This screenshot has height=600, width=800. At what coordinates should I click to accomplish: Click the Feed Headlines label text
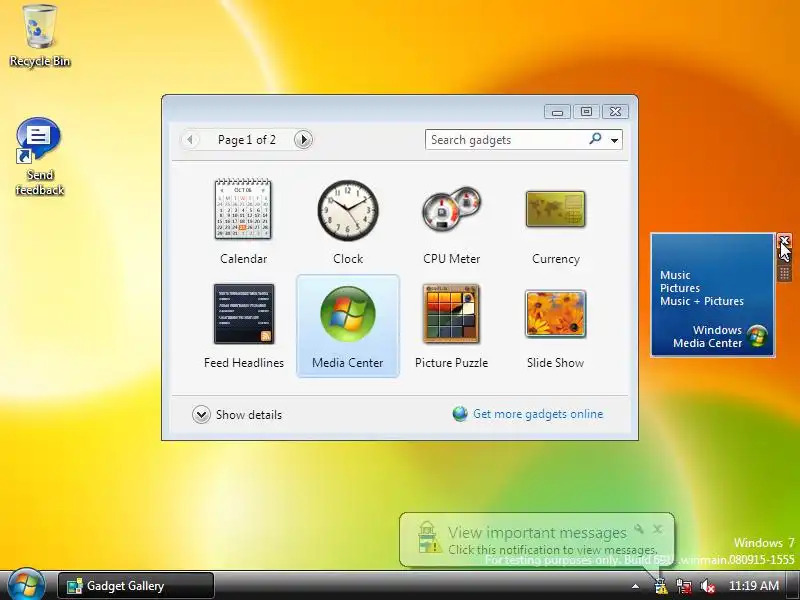click(x=244, y=363)
